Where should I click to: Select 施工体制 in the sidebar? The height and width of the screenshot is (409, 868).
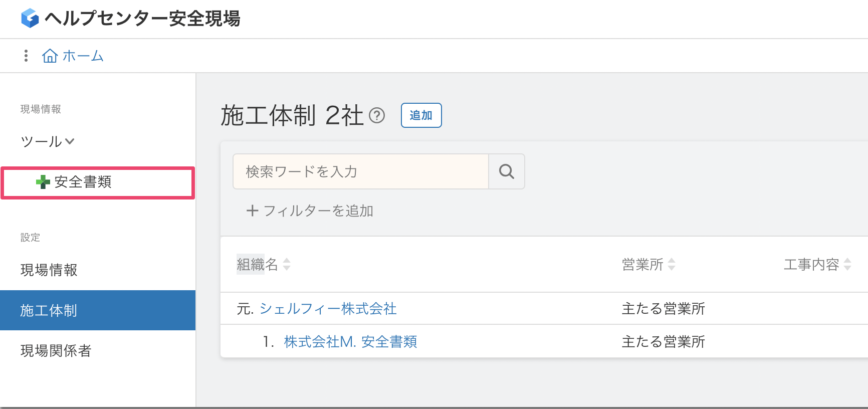click(x=49, y=311)
